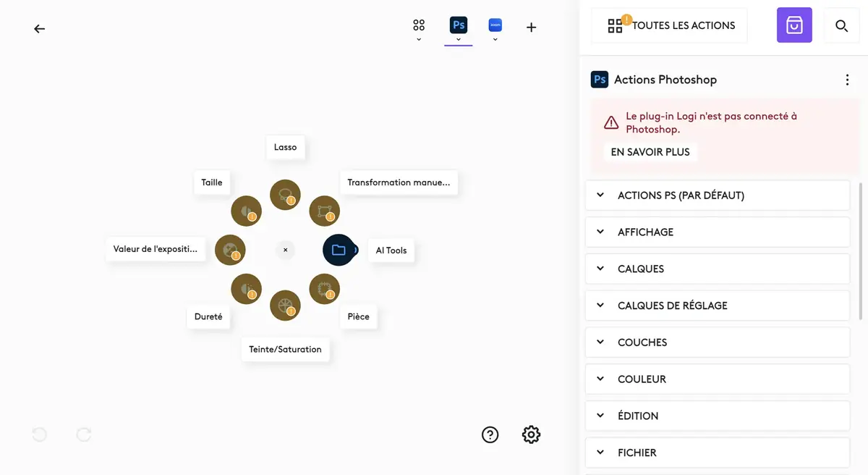Click the Teinte/Saturation ring action
The width and height of the screenshot is (868, 475).
pos(285,305)
